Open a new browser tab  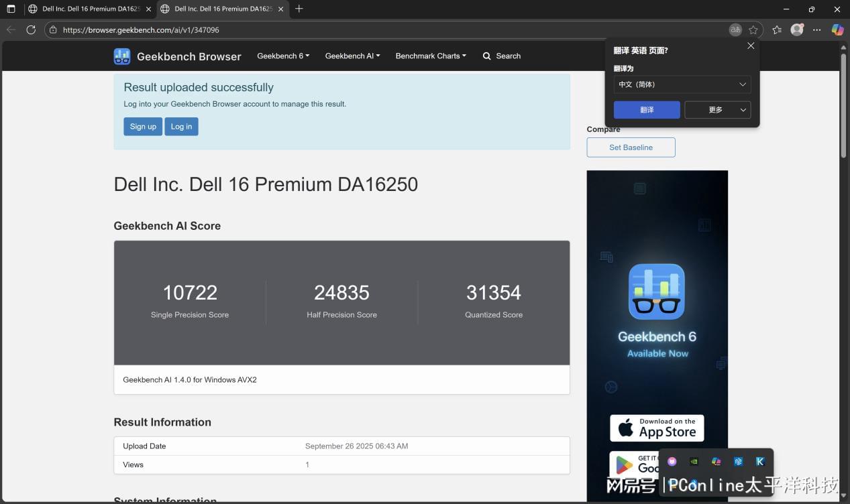299,9
